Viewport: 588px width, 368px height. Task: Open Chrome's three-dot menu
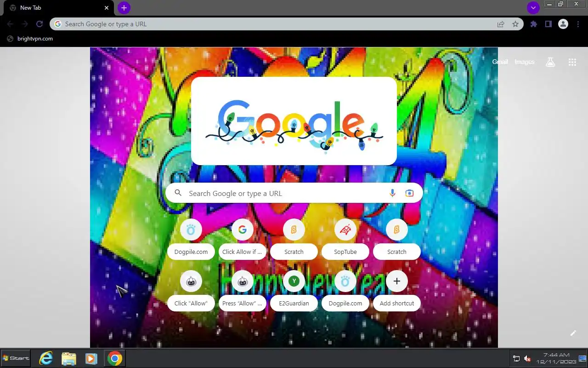coord(577,24)
